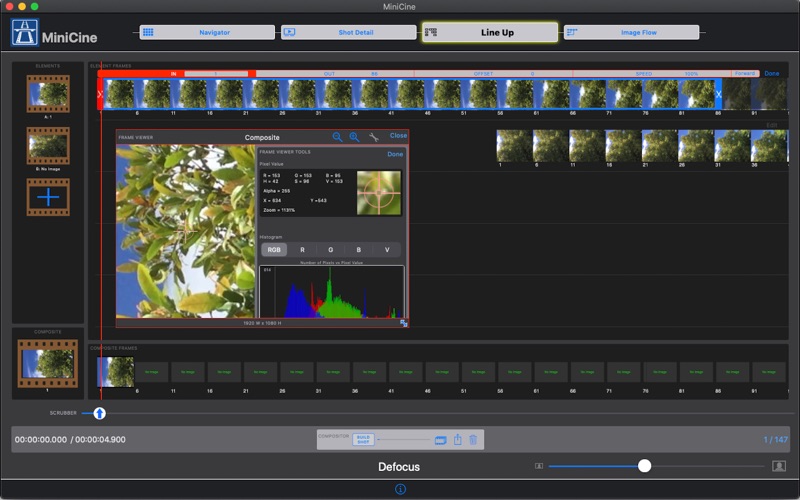800x500 pixels.
Task: Click the OUT frame value
Action: point(374,74)
